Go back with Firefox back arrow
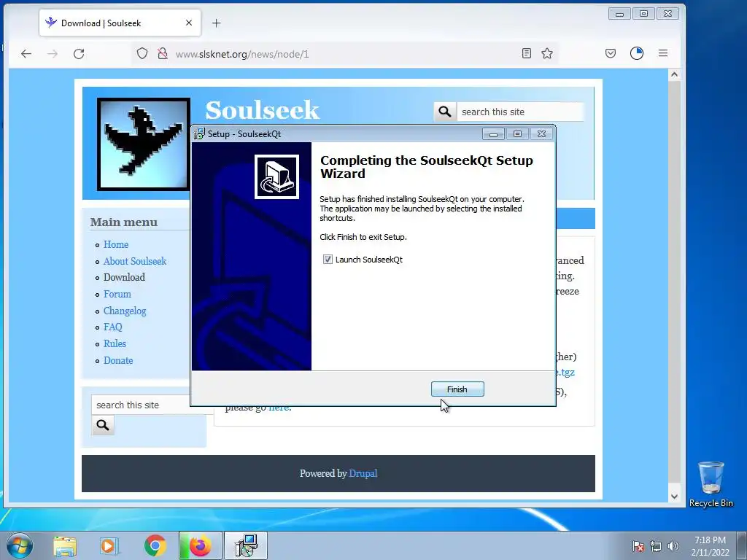Image resolution: width=747 pixels, height=560 pixels. point(26,54)
